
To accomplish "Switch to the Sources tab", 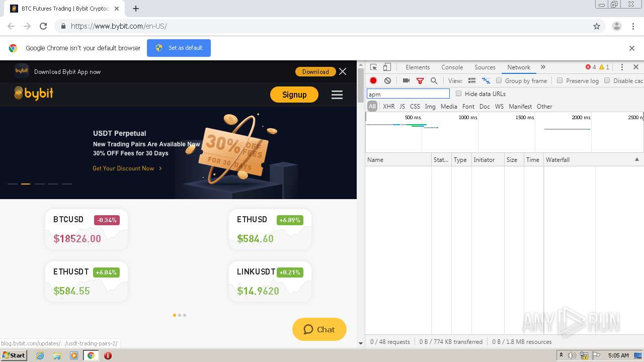I will pyautogui.click(x=485, y=67).
